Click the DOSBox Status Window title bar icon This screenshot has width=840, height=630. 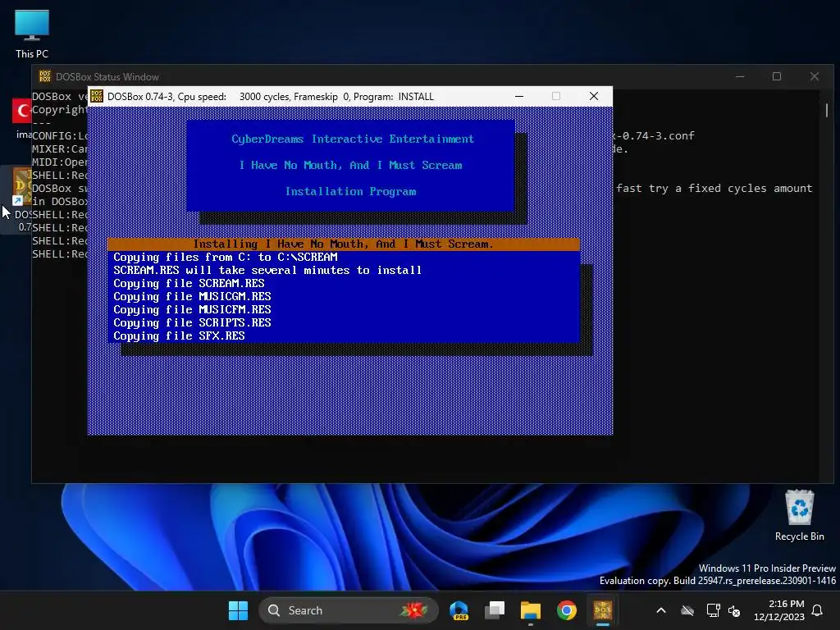tap(45, 76)
